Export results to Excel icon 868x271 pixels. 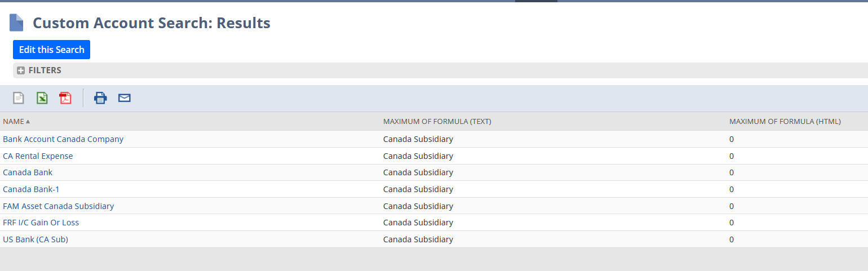[42, 98]
